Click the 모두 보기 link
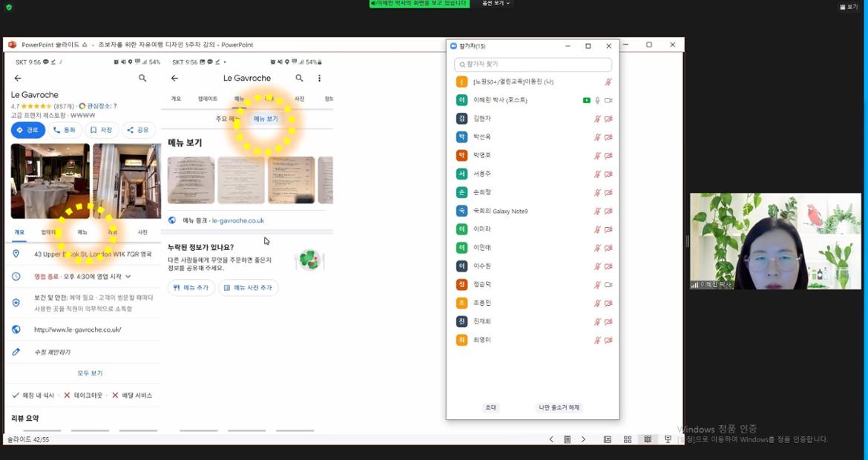This screenshot has height=460, width=868. [x=90, y=373]
